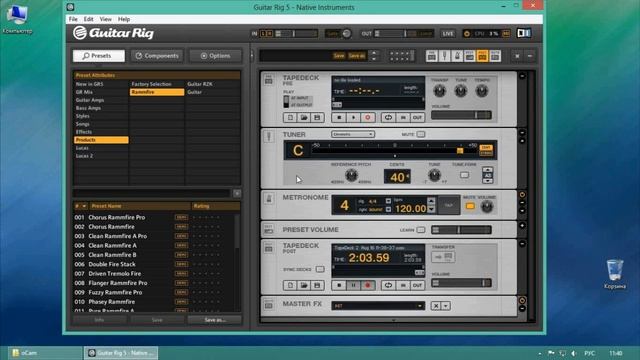Open the metronome sync sound dropdown

(x=388, y=209)
